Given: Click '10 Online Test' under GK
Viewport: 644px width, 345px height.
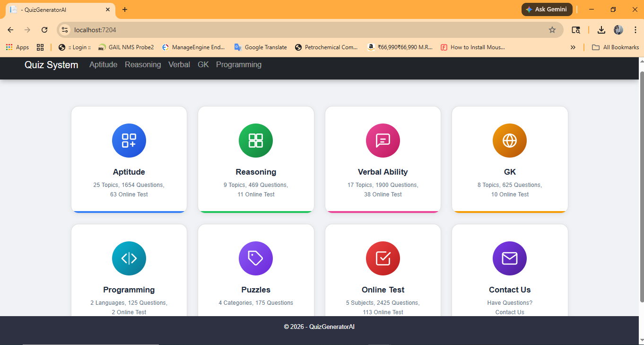Looking at the screenshot, I should coord(510,195).
